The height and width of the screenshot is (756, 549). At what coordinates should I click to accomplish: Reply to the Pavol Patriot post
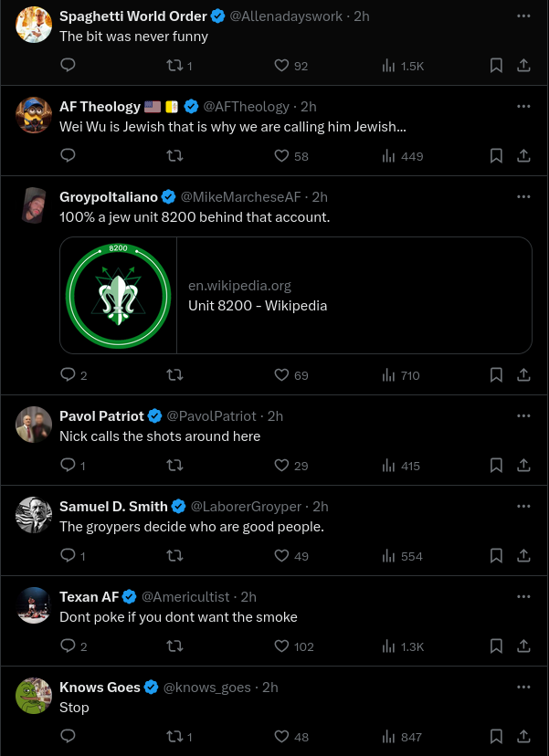click(x=73, y=465)
